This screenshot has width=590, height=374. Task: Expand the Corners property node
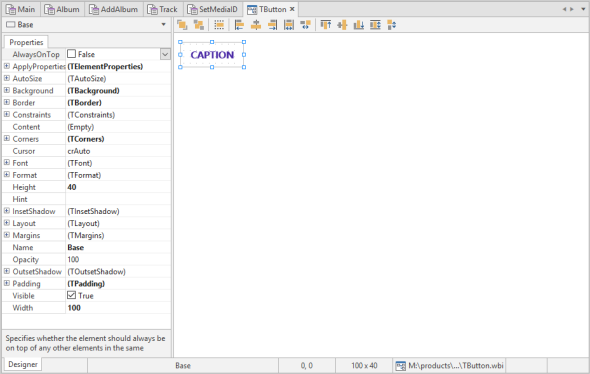point(7,138)
